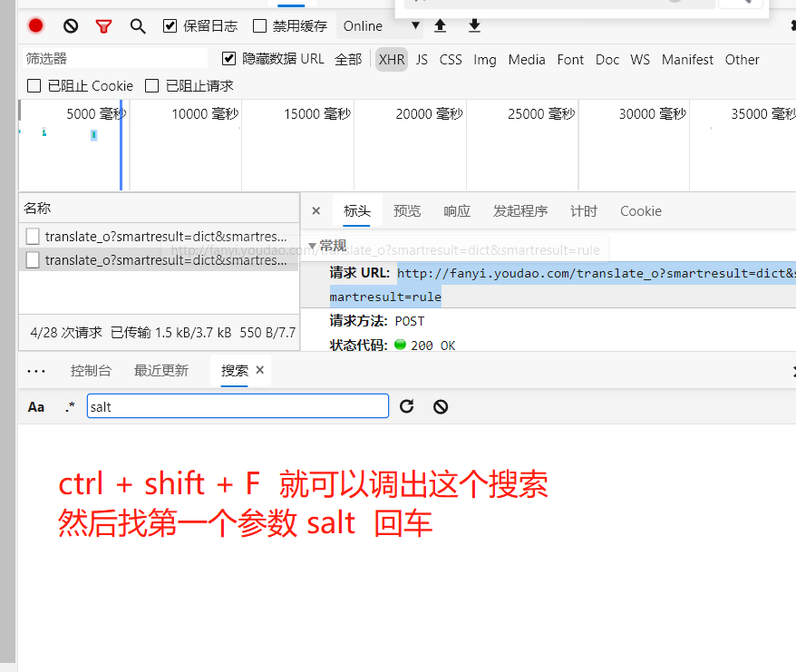Filter by Font requests
This screenshot has height=672, width=796.
(570, 60)
